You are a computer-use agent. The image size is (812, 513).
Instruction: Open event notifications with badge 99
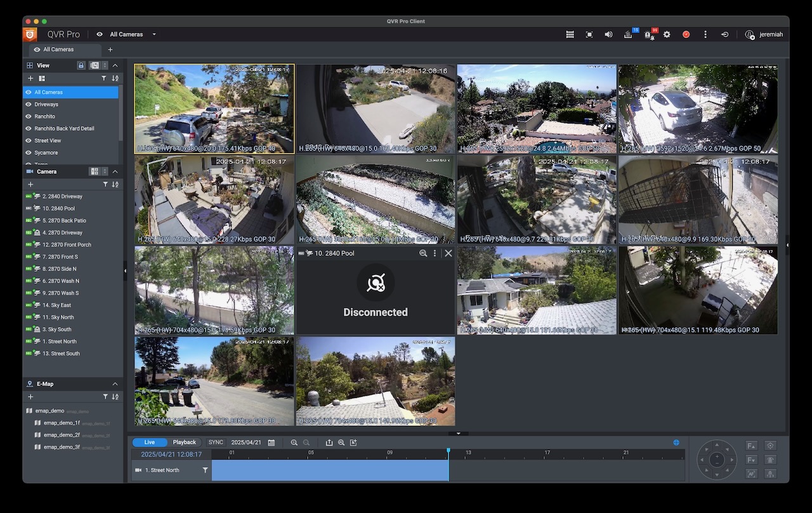click(649, 34)
